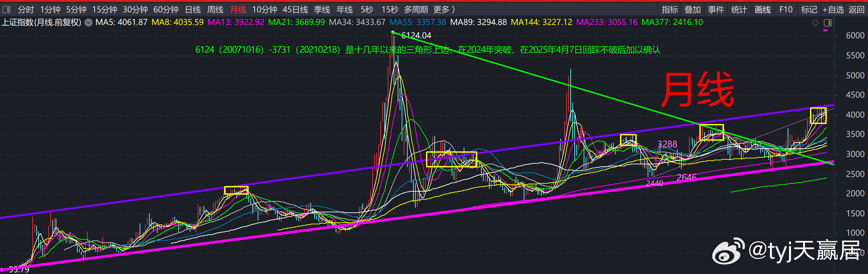
Task: Open the 统计 statistics button
Action: (x=739, y=9)
